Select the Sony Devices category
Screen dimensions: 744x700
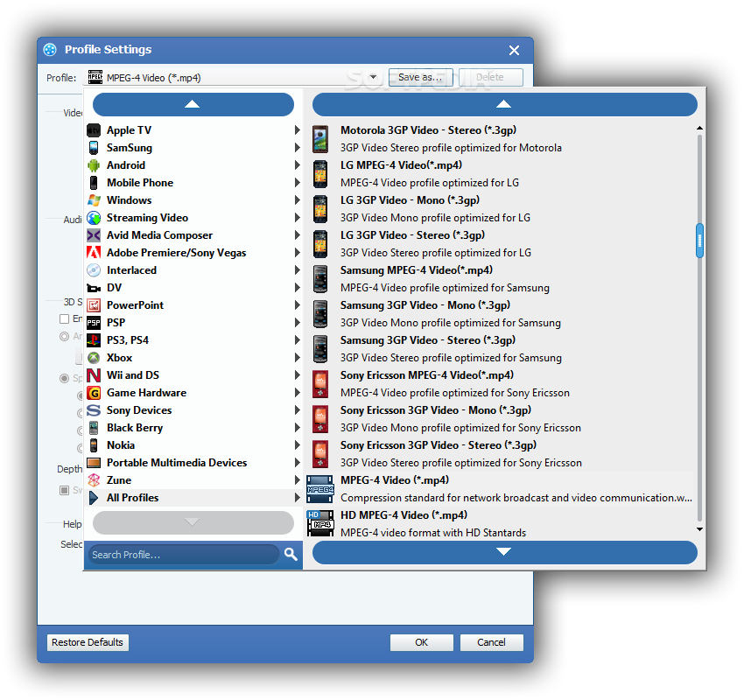coord(193,410)
